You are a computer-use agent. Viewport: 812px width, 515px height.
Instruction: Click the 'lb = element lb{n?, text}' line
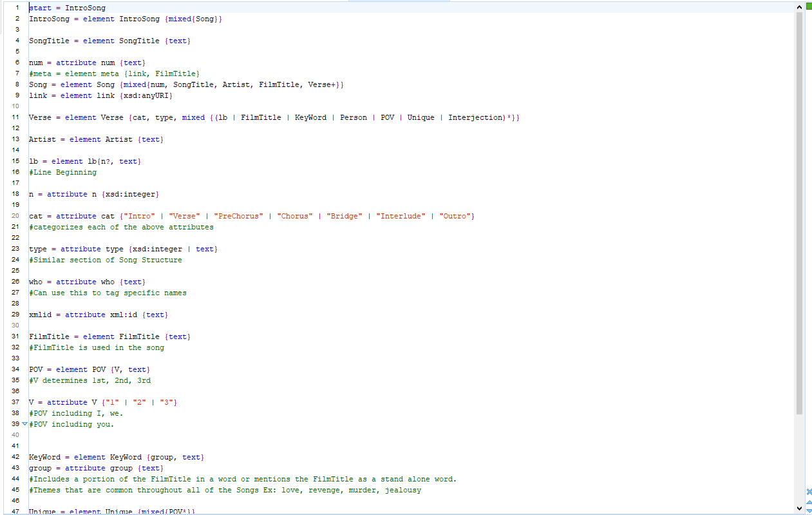point(85,161)
